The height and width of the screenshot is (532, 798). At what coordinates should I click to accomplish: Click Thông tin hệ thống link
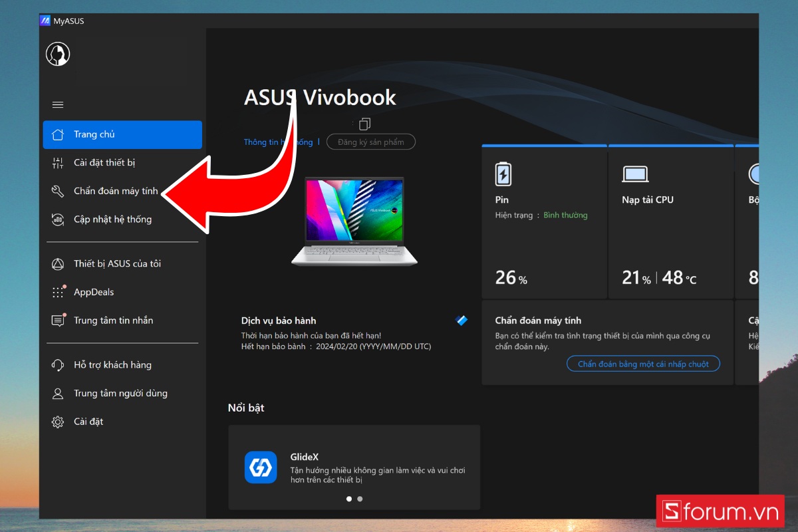click(x=278, y=142)
